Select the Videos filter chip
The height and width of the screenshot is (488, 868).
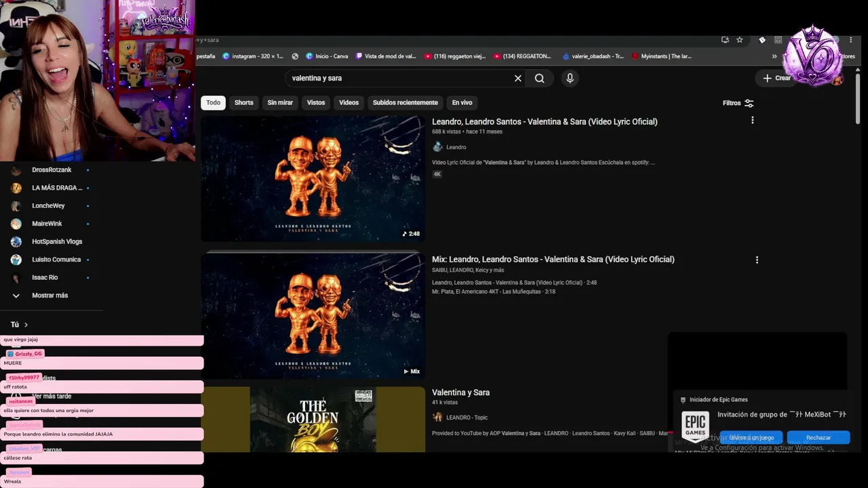[349, 102]
